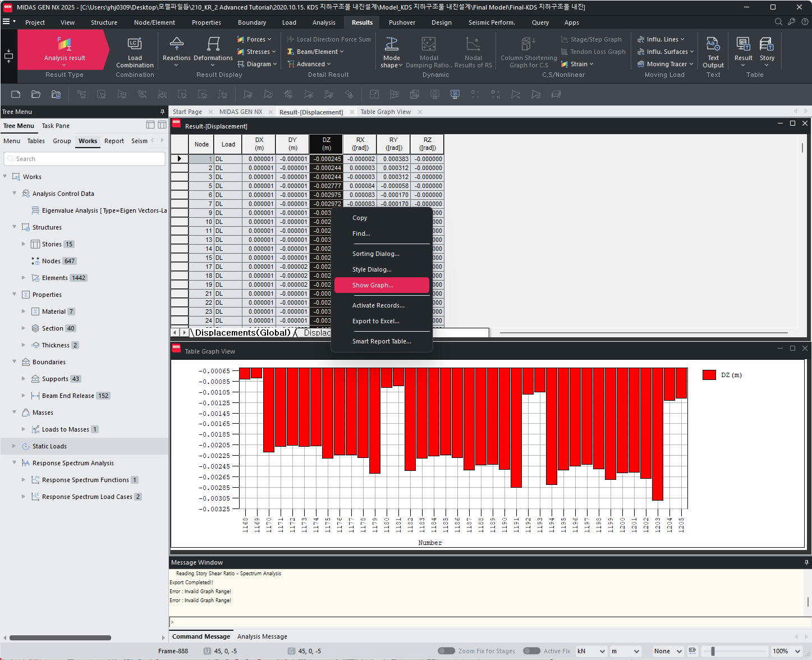Open the Reactions results icon
This screenshot has width=812, height=660.
click(x=177, y=50)
